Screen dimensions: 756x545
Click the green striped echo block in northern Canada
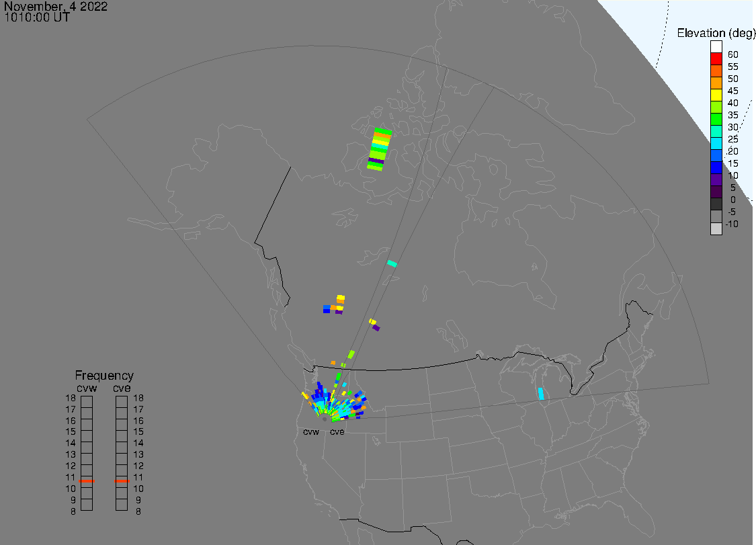pyautogui.click(x=380, y=149)
